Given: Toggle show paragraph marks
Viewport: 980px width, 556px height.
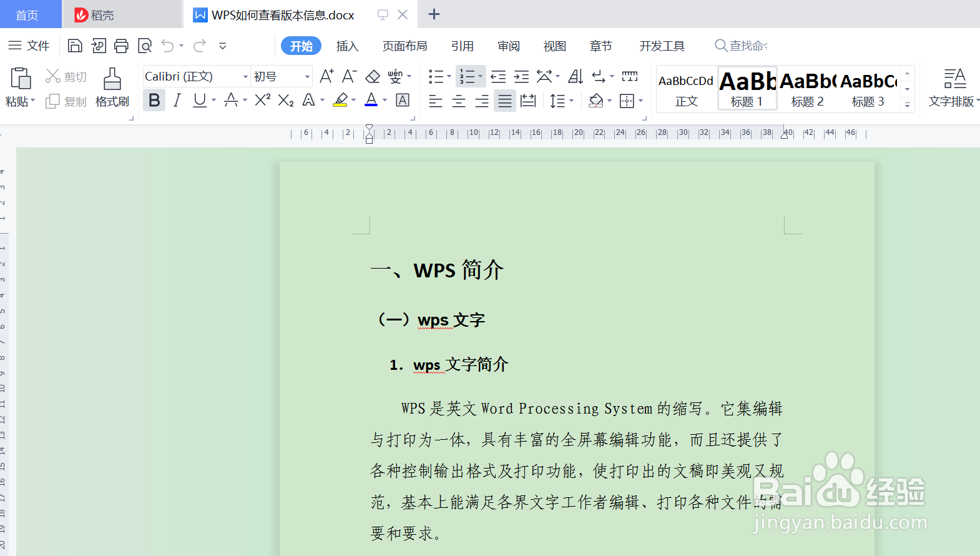Looking at the screenshot, I should pyautogui.click(x=599, y=76).
